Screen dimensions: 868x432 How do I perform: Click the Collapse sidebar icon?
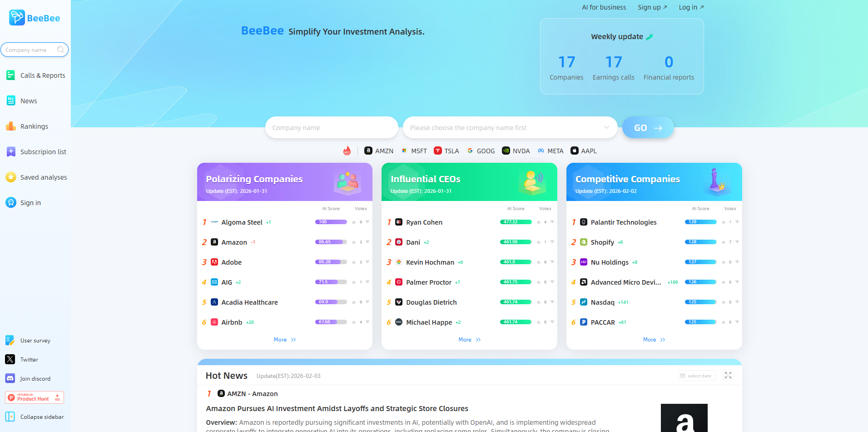pos(10,417)
